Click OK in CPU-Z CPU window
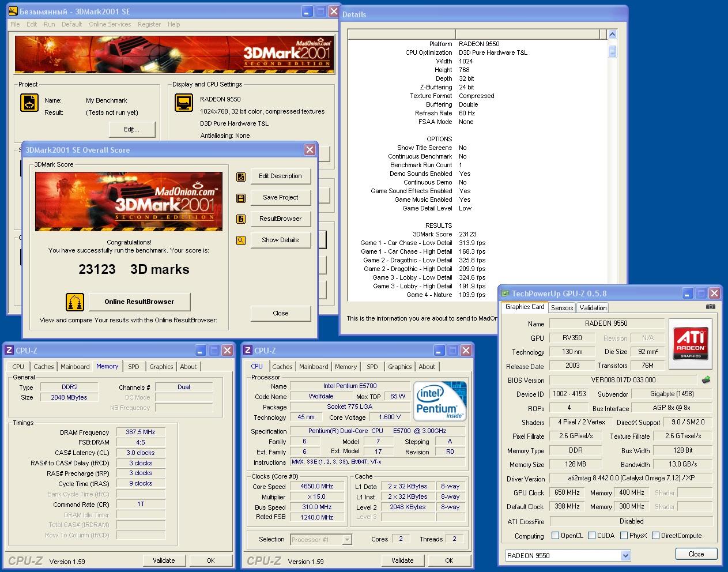 (x=449, y=560)
